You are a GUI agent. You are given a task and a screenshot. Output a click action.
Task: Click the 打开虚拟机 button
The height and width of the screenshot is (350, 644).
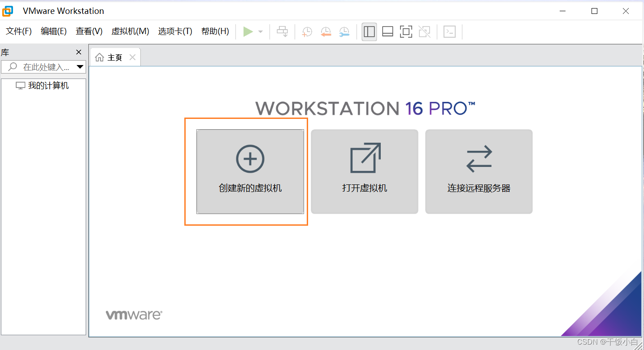point(365,171)
